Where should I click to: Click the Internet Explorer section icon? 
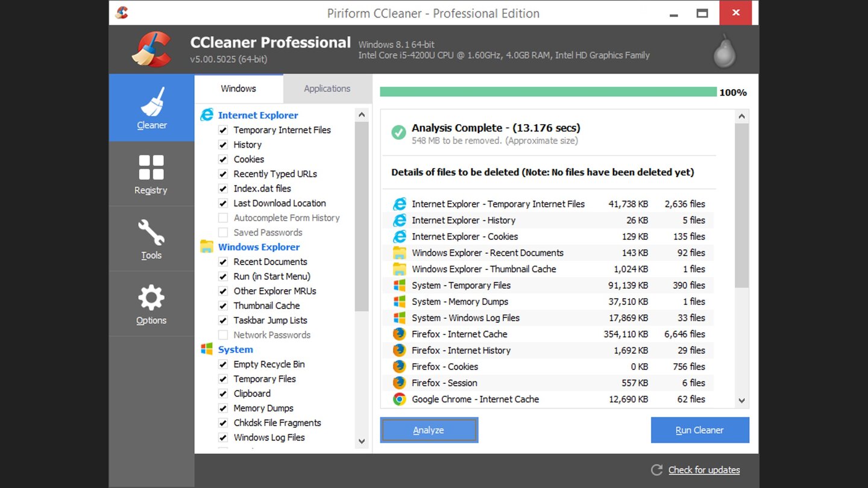[207, 114]
